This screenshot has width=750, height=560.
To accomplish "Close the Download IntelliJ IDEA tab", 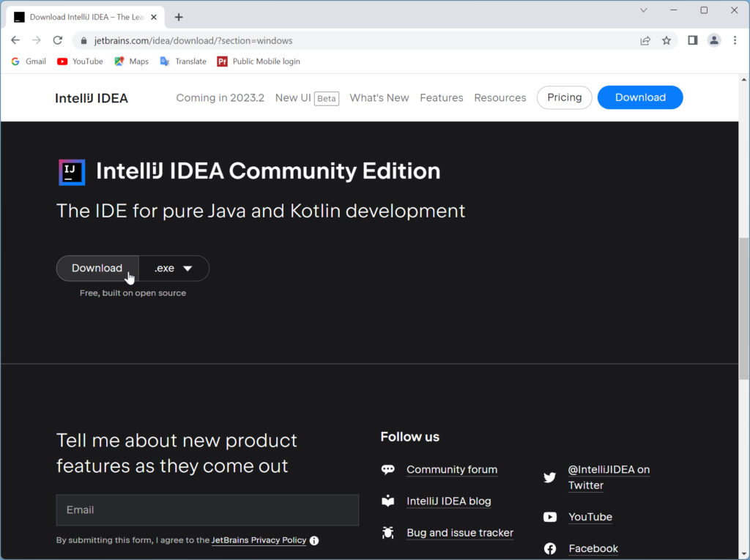I will [x=154, y=18].
